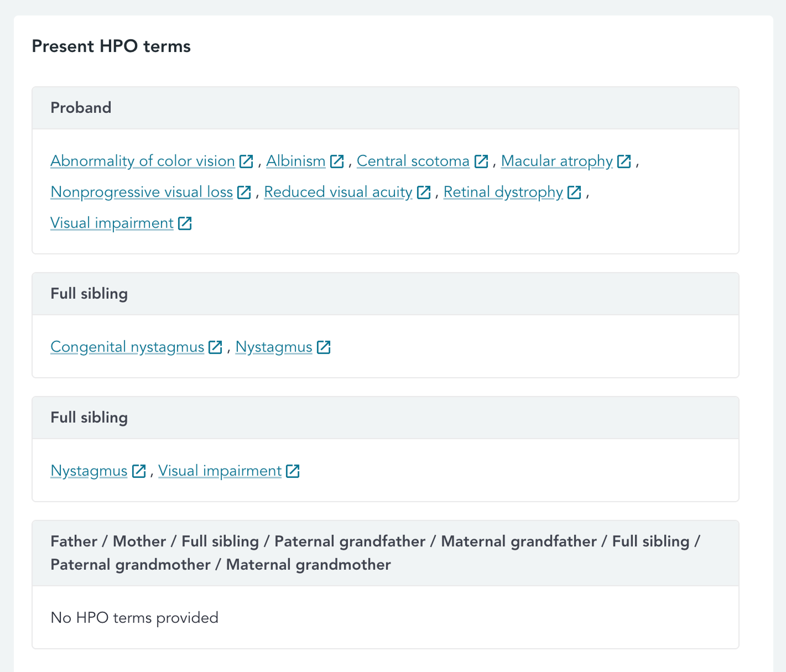Viewport: 786px width, 672px height.
Task: Open the Nonprogressive visual loss link
Action: point(141,192)
